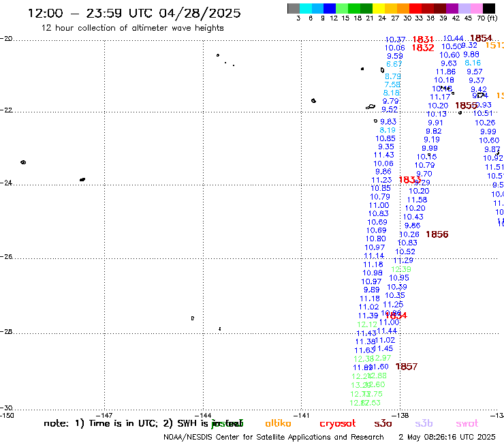This screenshot has height=443, width=504.
Task: Select the wave height value '9.19'
Action: coord(431,140)
